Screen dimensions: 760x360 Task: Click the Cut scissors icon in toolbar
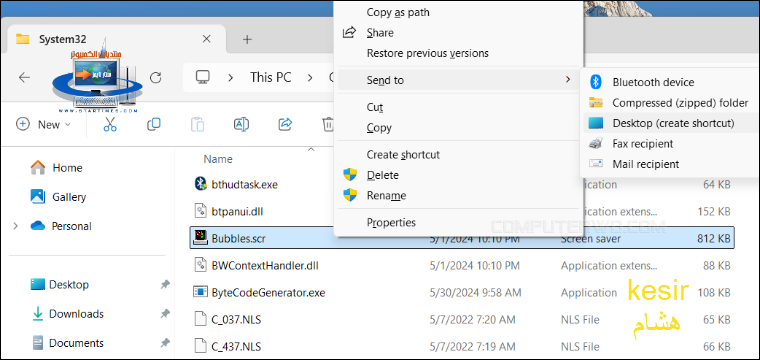(110, 125)
